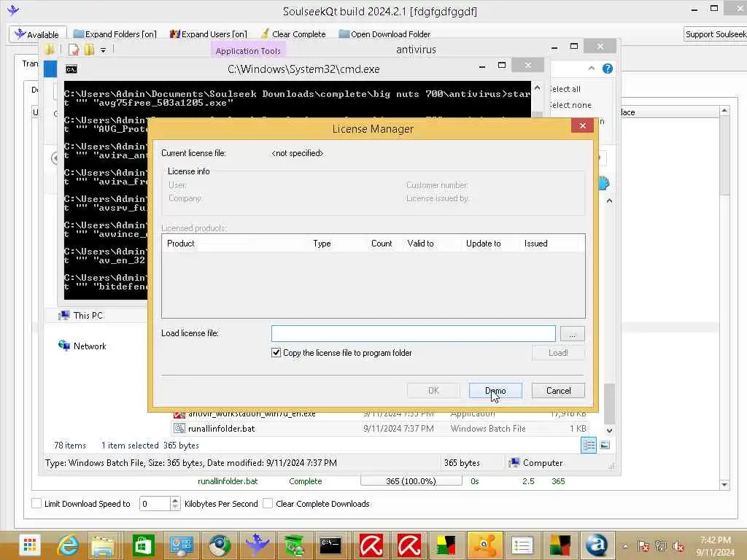
Task: Switch to the Soulseek bird taskbar icon
Action: 257,545
